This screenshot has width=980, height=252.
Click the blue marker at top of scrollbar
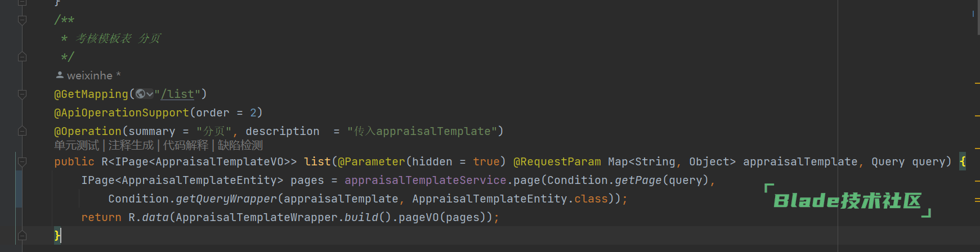pos(973,13)
